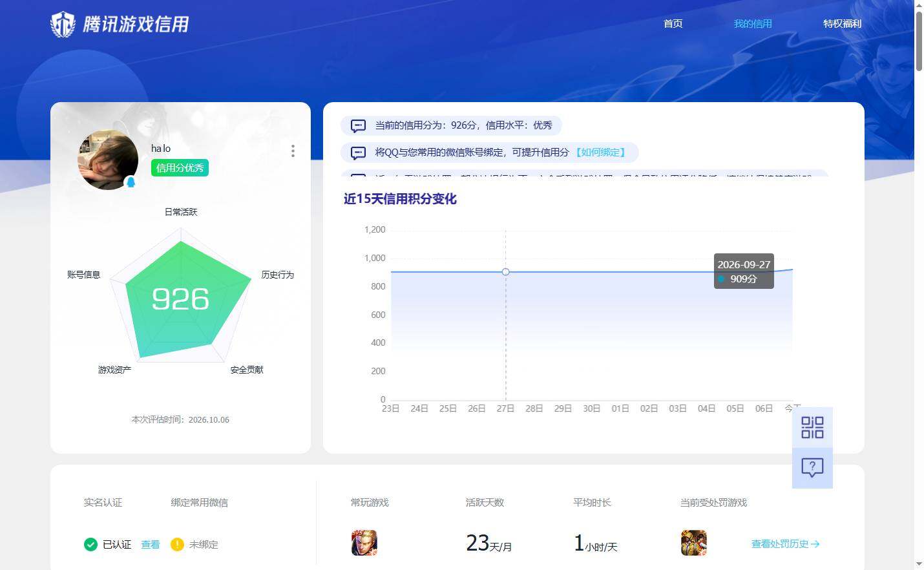The image size is (924, 570).
Task: Open the help feedback question bubble button
Action: [x=812, y=468]
